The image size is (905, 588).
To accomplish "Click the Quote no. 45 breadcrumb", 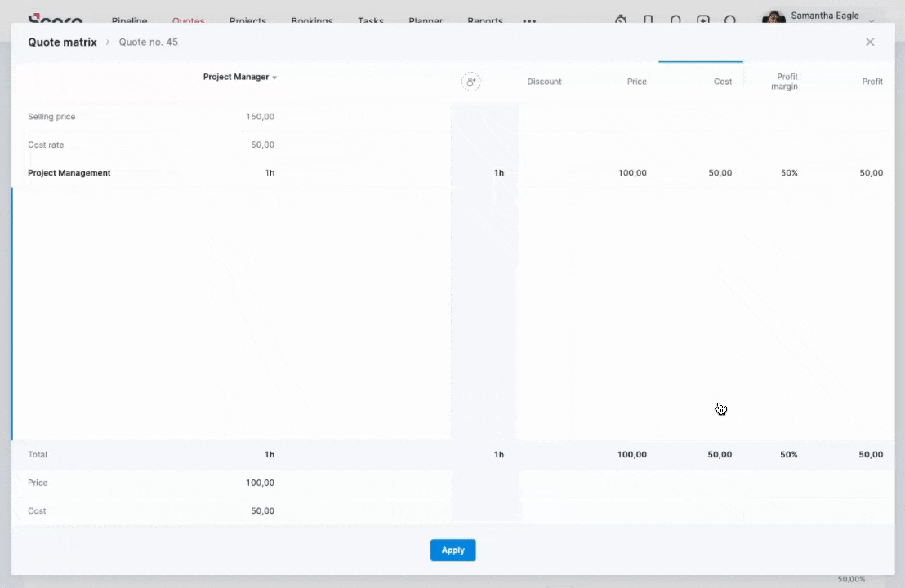I will 149,42.
